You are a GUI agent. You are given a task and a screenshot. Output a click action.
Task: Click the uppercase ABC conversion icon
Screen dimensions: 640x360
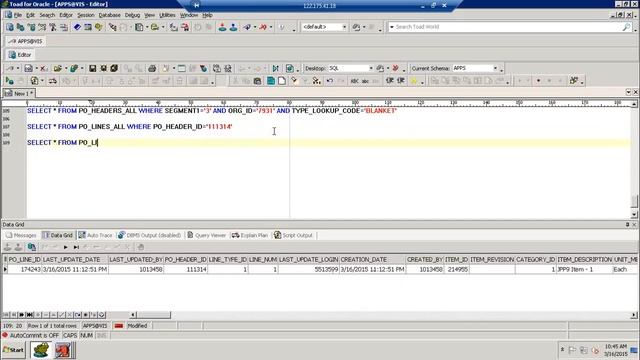354,81
